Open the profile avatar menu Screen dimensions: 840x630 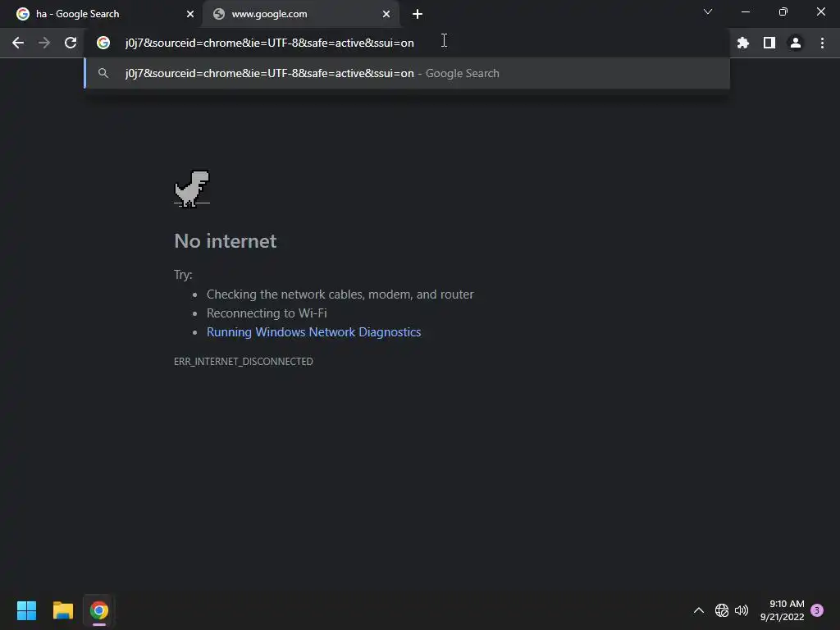796,43
